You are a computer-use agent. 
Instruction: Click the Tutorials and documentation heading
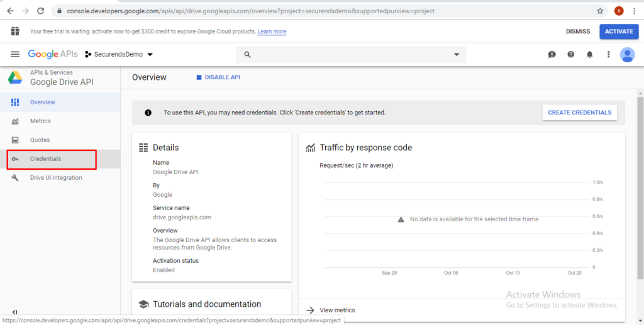pyautogui.click(x=207, y=304)
